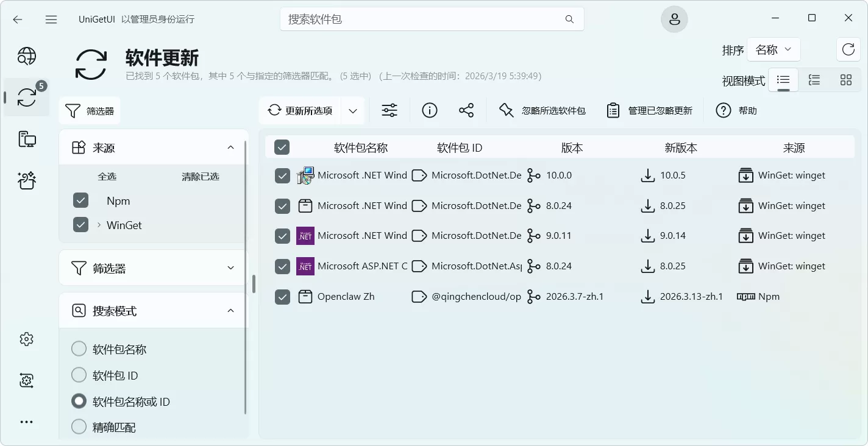Switch to grid view mode icon
Image resolution: width=868 pixels, height=446 pixels.
pos(846,80)
